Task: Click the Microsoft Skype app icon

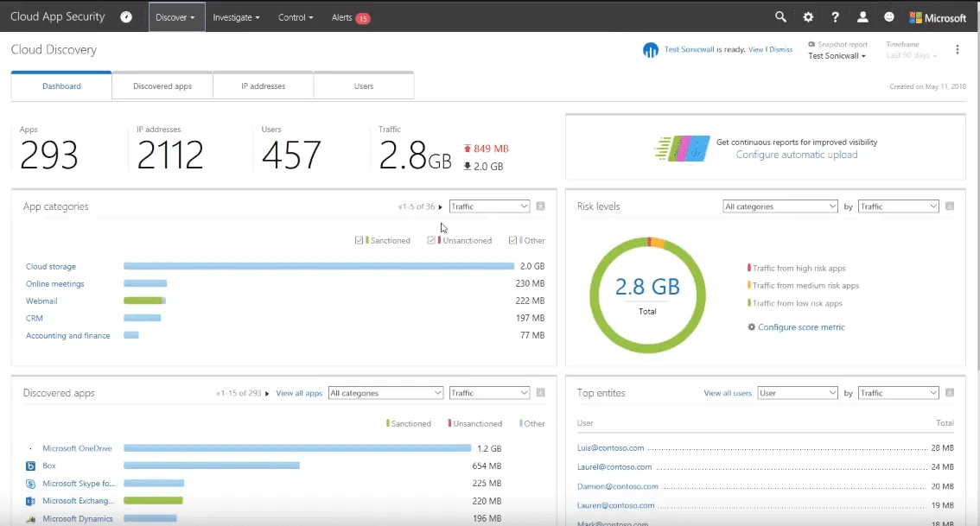Action: pos(30,484)
